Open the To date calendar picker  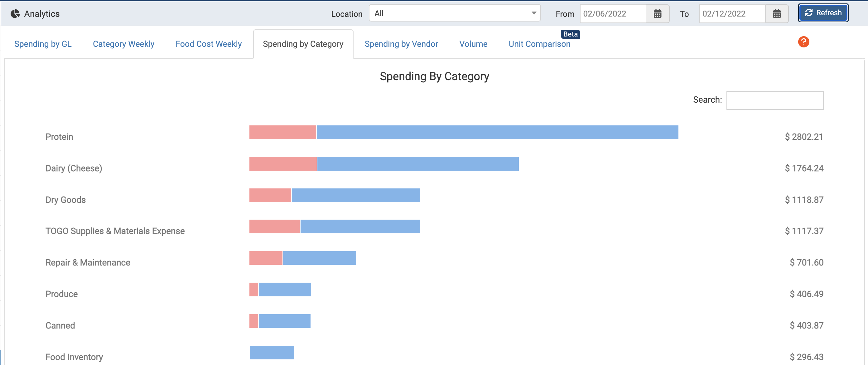(777, 14)
